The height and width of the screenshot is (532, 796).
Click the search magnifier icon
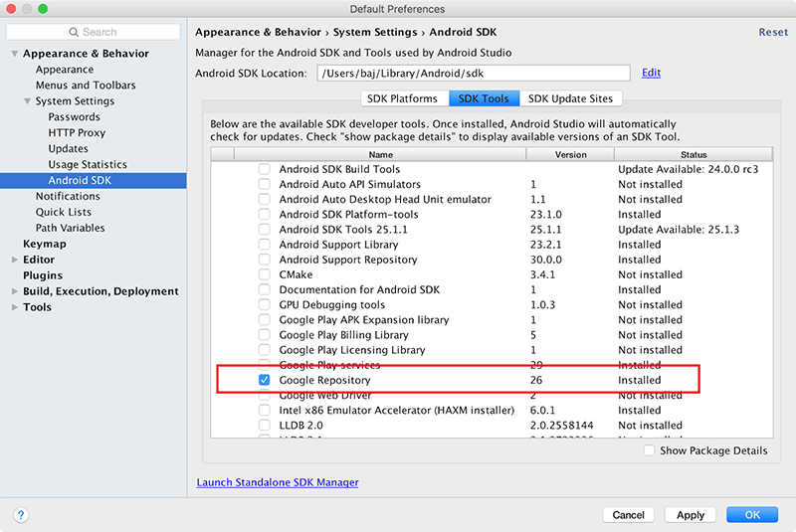[76, 32]
